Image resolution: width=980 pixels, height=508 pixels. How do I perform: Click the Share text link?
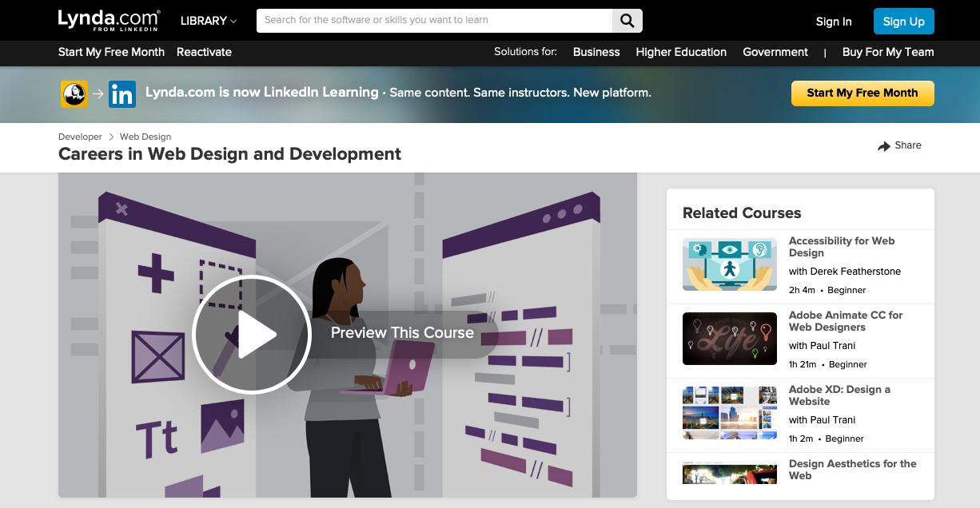point(908,145)
